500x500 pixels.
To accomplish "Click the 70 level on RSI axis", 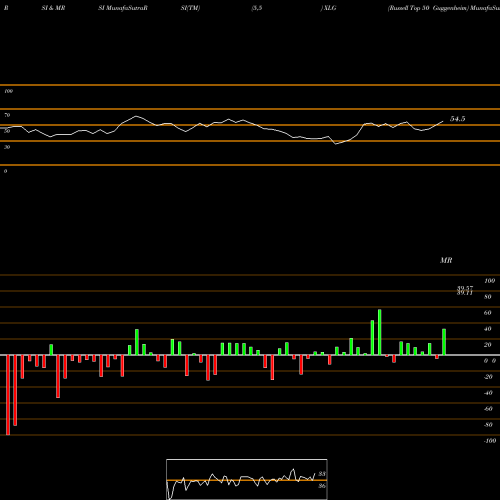I will coord(7,115).
